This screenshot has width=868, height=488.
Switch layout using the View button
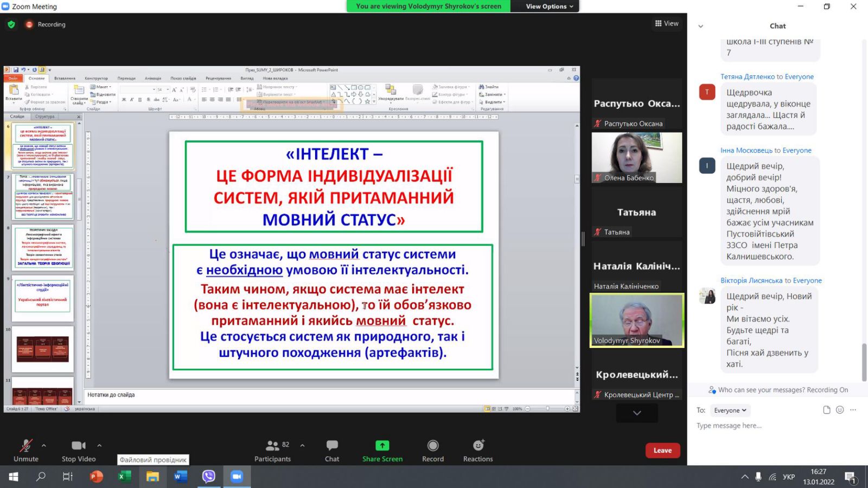667,23
